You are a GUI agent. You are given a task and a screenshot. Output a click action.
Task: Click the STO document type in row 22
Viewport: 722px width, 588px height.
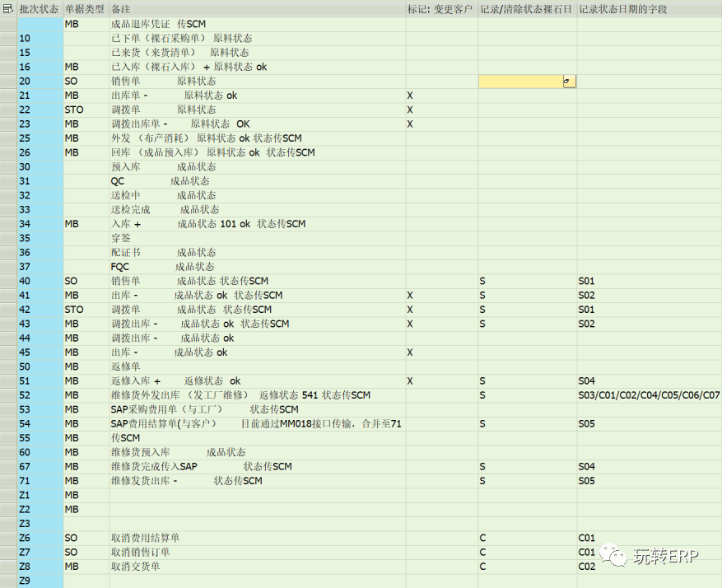pos(74,110)
